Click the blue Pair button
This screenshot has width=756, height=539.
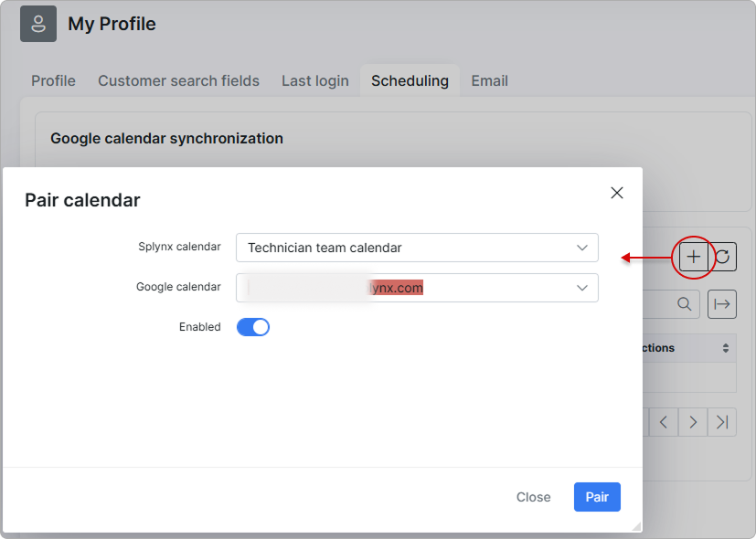click(597, 497)
